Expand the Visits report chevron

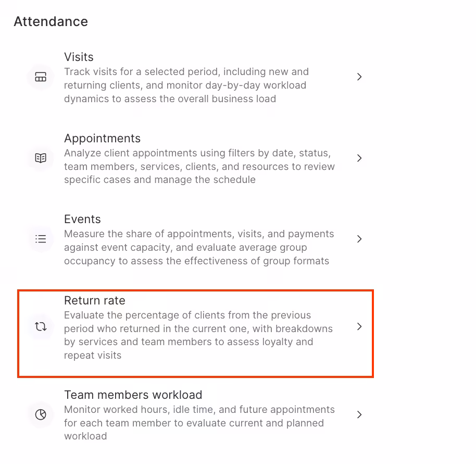(359, 77)
